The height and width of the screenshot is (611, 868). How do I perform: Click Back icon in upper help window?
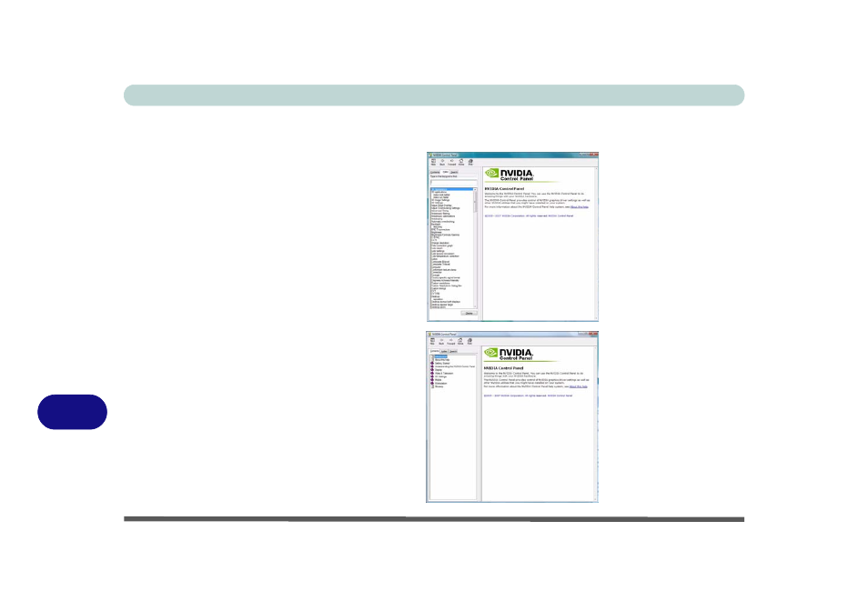[x=442, y=162]
